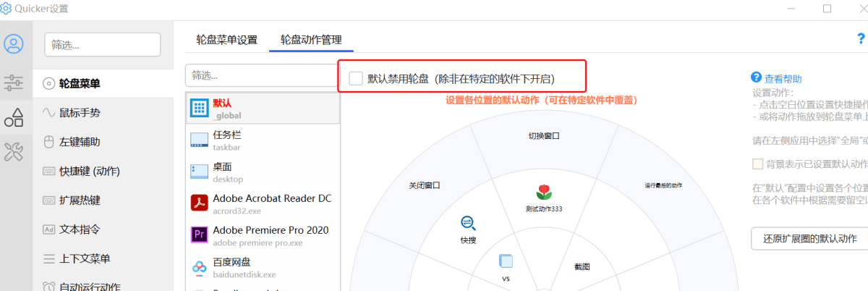
Task: Open the wrench tools sidebar icon
Action: pos(14,151)
